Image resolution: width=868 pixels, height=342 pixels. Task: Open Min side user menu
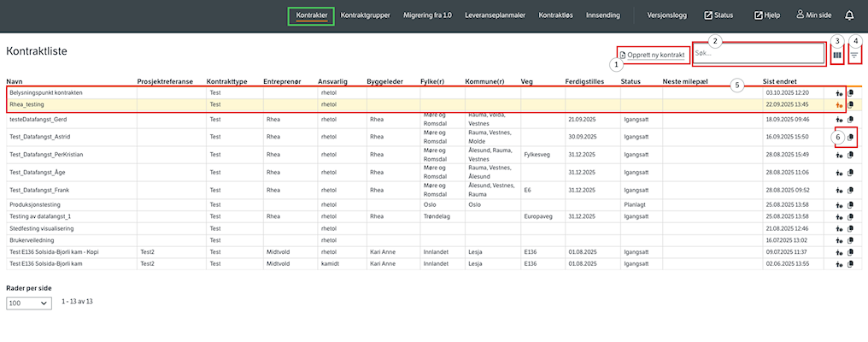pyautogui.click(x=814, y=15)
